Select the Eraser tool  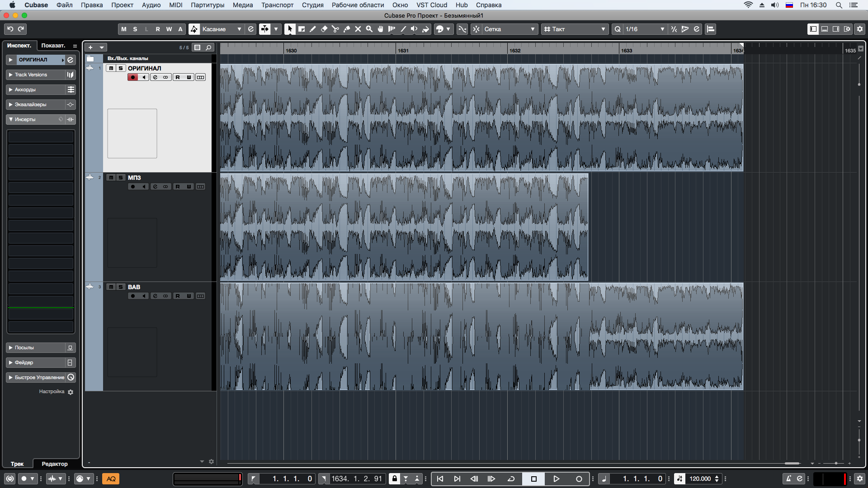tap(324, 29)
